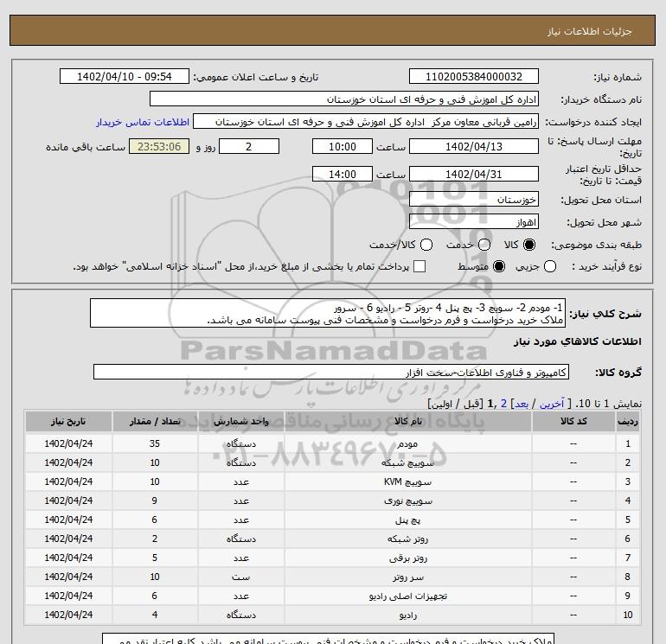Click the goods group field کامپیوتر و فناوری اطلاعات
This screenshot has width=666, height=644.
click(331, 373)
